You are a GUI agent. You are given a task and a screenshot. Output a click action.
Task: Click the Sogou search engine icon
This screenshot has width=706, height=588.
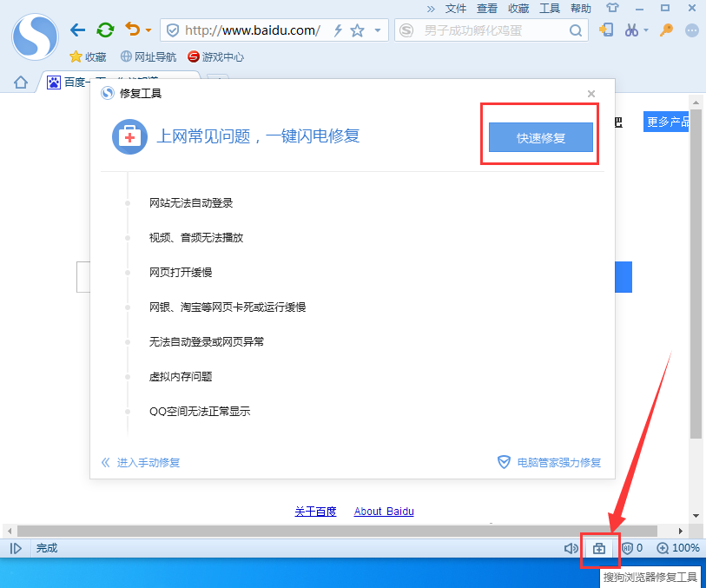406,30
